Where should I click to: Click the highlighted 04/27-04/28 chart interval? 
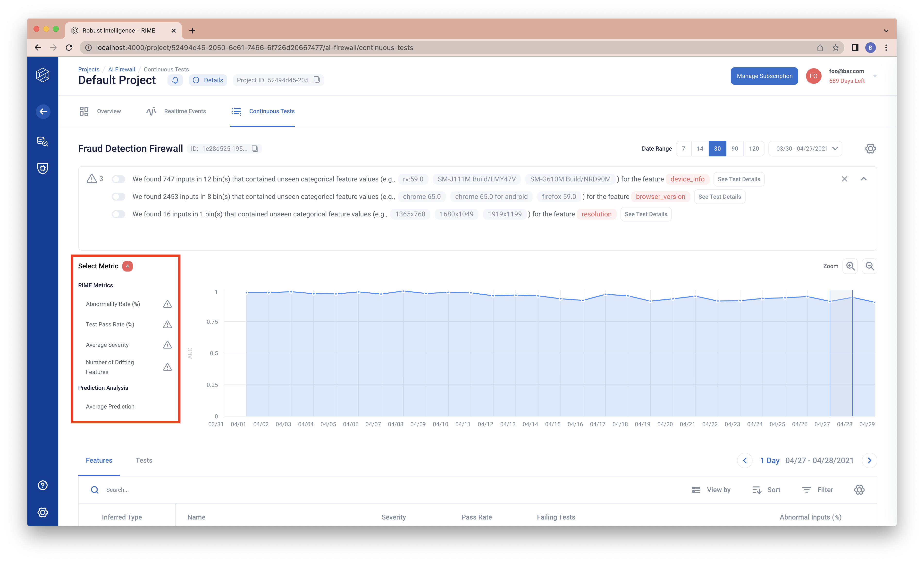pyautogui.click(x=841, y=353)
